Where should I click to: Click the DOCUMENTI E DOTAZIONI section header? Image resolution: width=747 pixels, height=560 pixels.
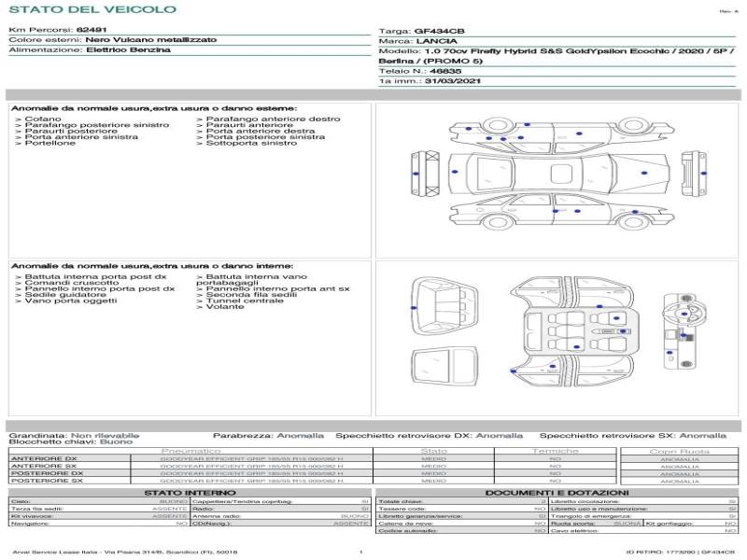pyautogui.click(x=557, y=493)
